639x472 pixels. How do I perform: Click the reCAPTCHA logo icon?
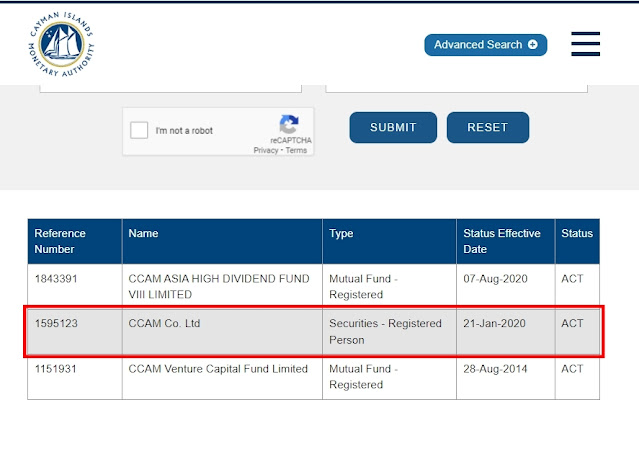coord(289,124)
